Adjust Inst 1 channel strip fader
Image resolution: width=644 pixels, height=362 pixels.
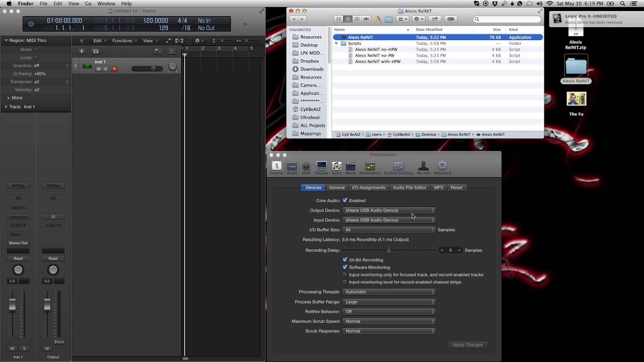coord(13,304)
